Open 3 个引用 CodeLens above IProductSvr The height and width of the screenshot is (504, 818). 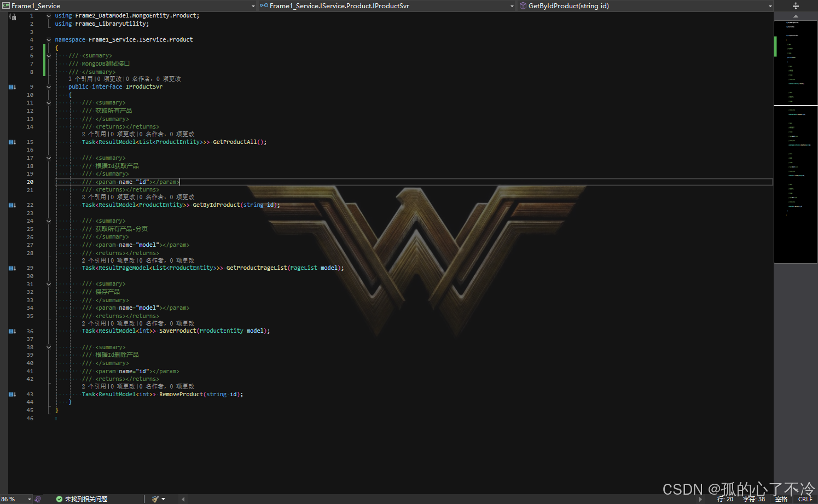coord(80,79)
